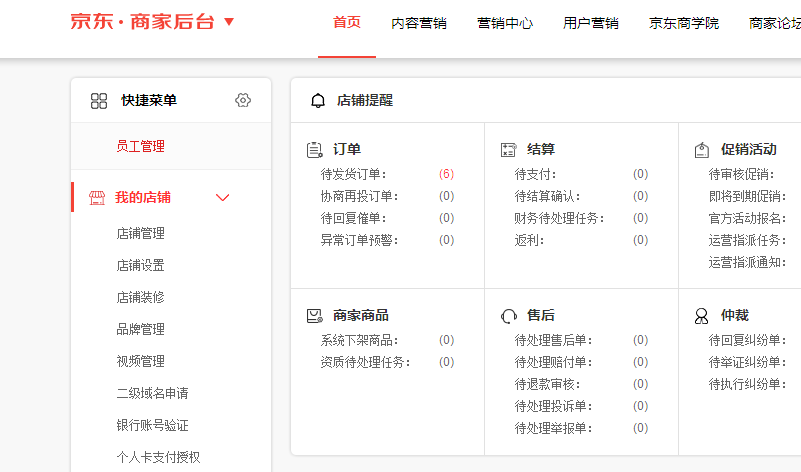Click the promotion activity bag icon

click(x=702, y=150)
